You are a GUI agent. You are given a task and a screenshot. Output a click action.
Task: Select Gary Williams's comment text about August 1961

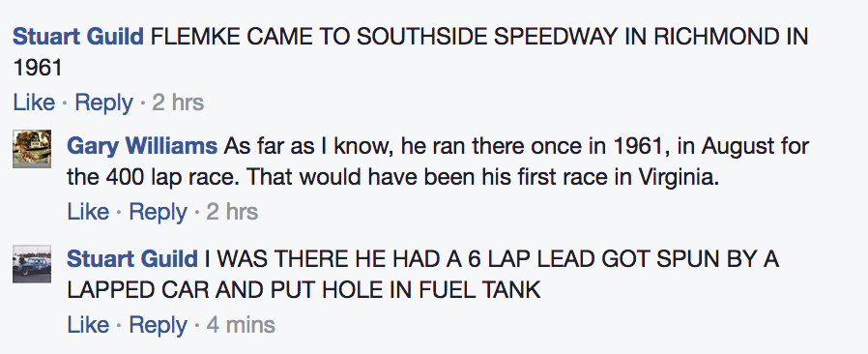click(439, 162)
